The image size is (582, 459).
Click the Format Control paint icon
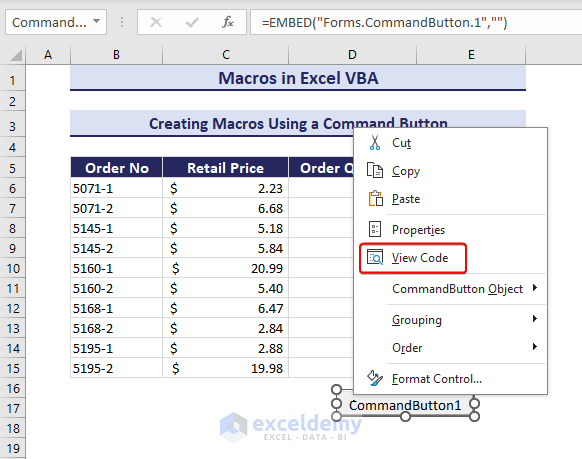[x=375, y=378]
